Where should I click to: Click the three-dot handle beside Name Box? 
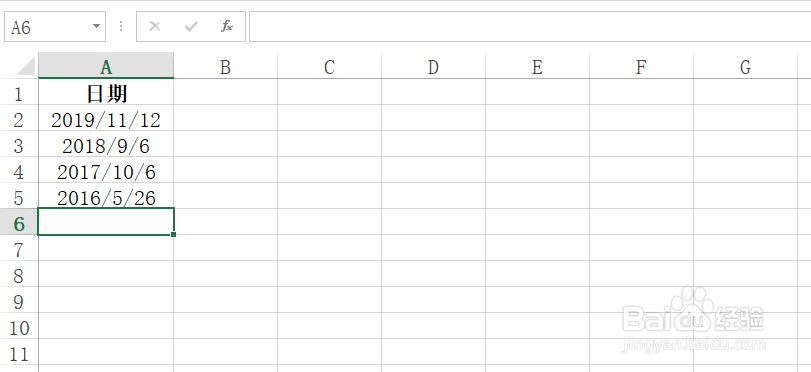[x=121, y=26]
